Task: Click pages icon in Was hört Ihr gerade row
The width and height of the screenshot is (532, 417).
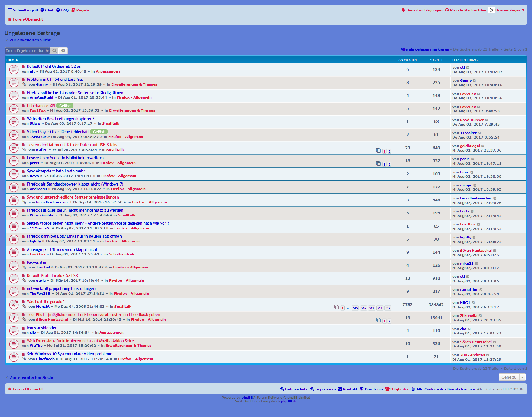Action: coord(336,307)
